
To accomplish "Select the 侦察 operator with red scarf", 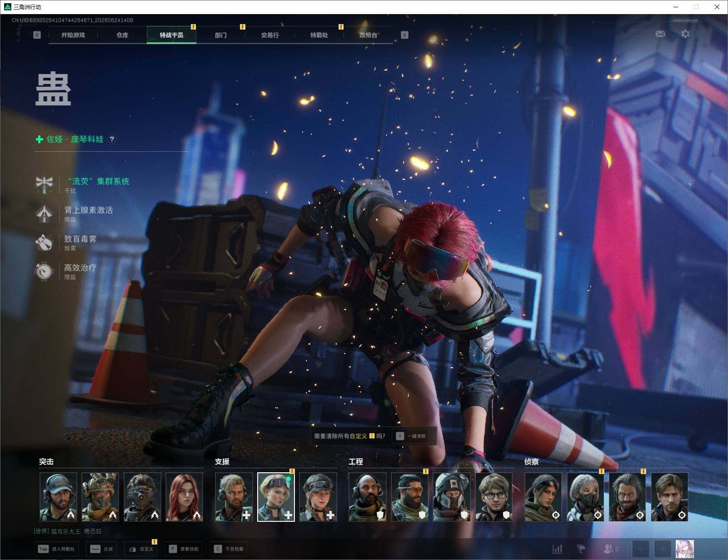I will [627, 497].
